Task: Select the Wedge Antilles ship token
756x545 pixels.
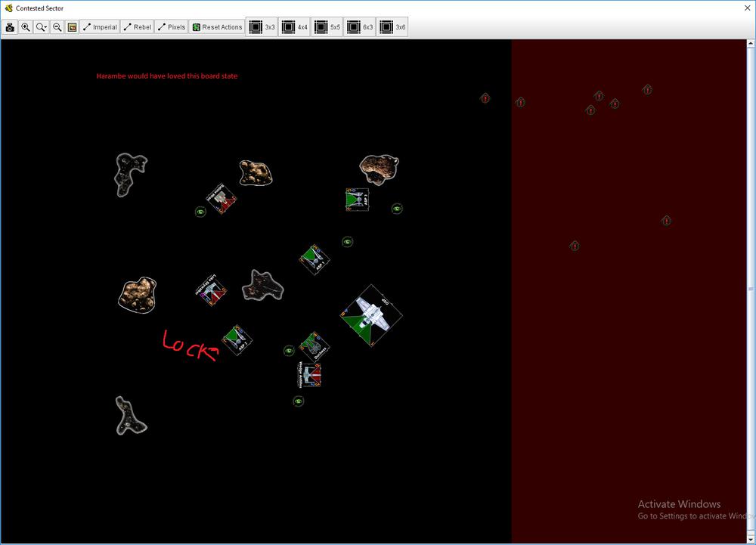Action: click(310, 375)
